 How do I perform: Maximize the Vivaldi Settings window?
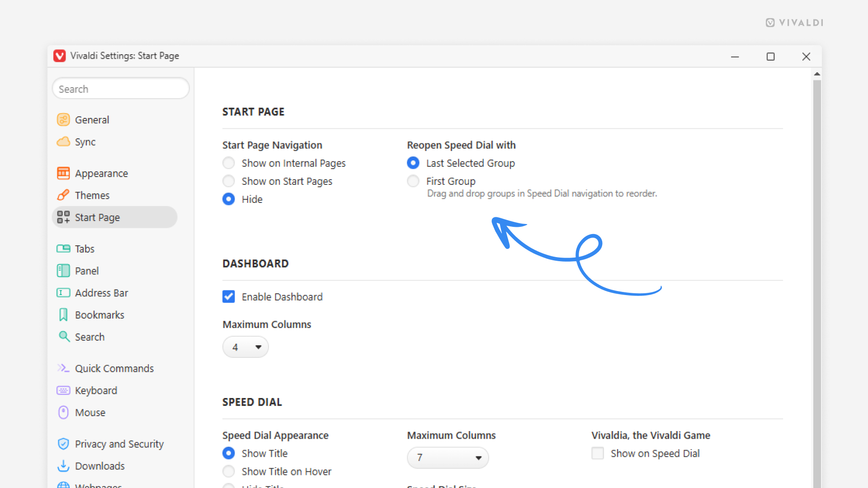point(770,56)
